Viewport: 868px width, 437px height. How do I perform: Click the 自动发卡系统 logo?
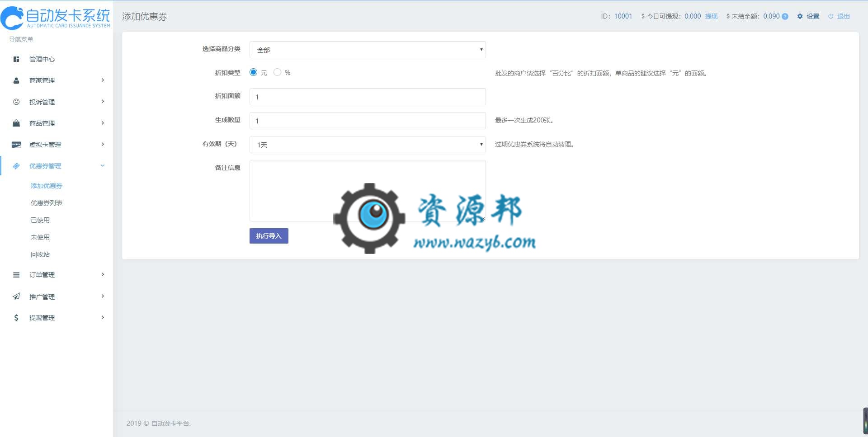(56, 17)
